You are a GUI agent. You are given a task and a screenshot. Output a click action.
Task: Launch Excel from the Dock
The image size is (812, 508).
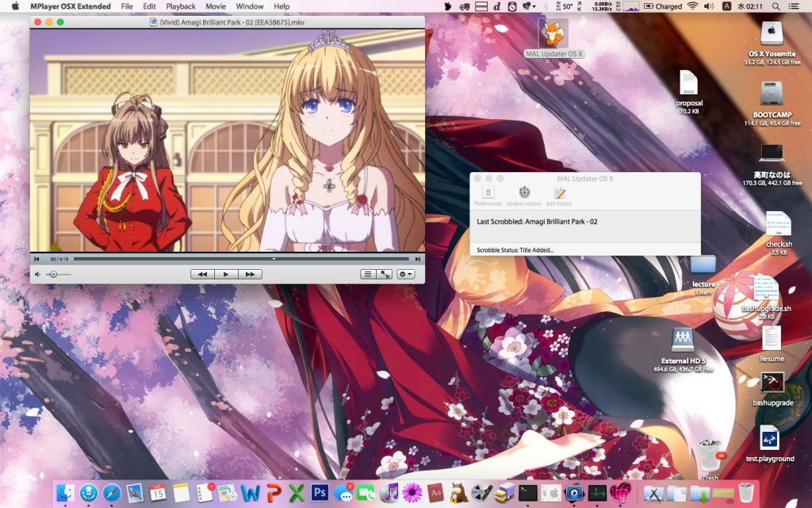tap(297, 492)
